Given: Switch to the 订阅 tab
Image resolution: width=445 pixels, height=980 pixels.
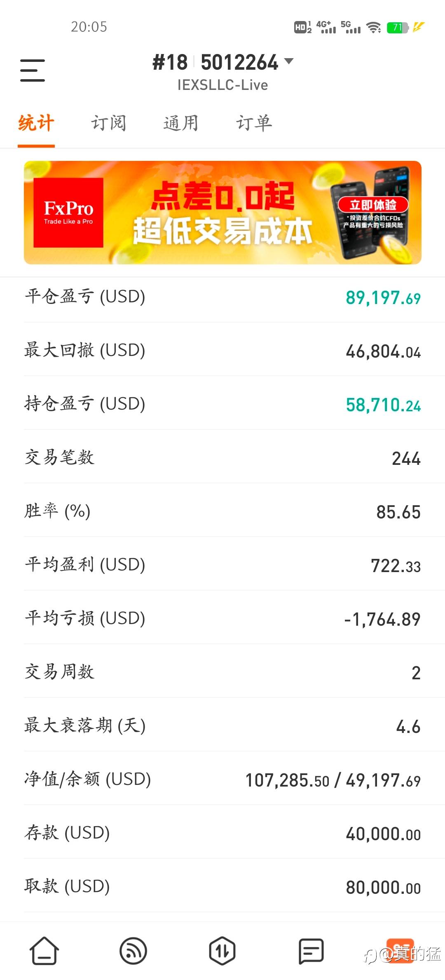Looking at the screenshot, I should tap(108, 123).
